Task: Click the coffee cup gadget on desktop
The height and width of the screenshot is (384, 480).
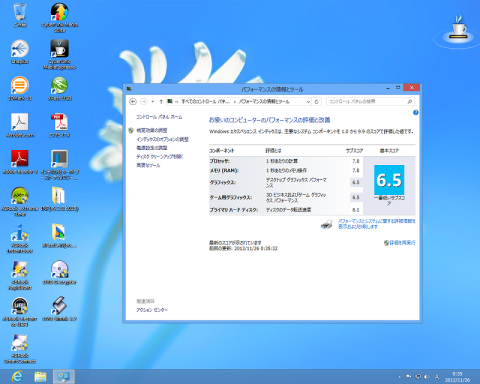Action: point(459,28)
